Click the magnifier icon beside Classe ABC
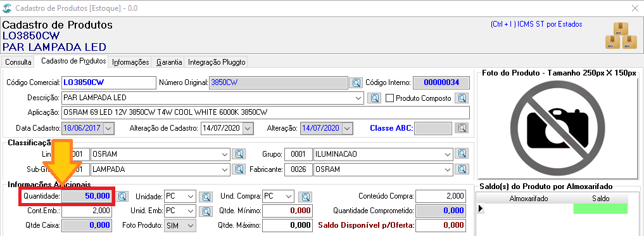The image size is (644, 236). coord(462,128)
